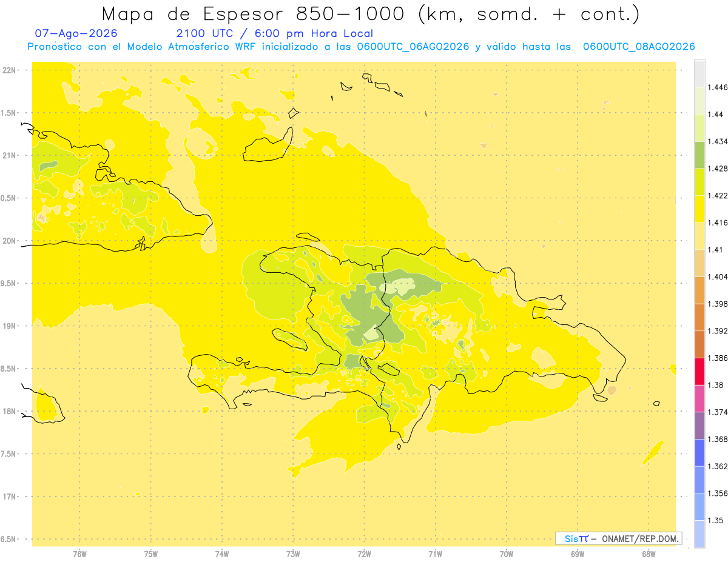Click the legend value 1.446
Viewport: 728px width, 562px height.
[x=718, y=87]
